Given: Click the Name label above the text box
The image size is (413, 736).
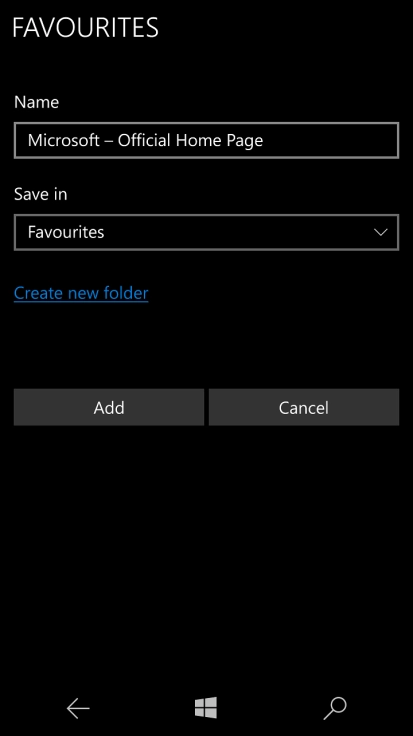Looking at the screenshot, I should coord(37,102).
